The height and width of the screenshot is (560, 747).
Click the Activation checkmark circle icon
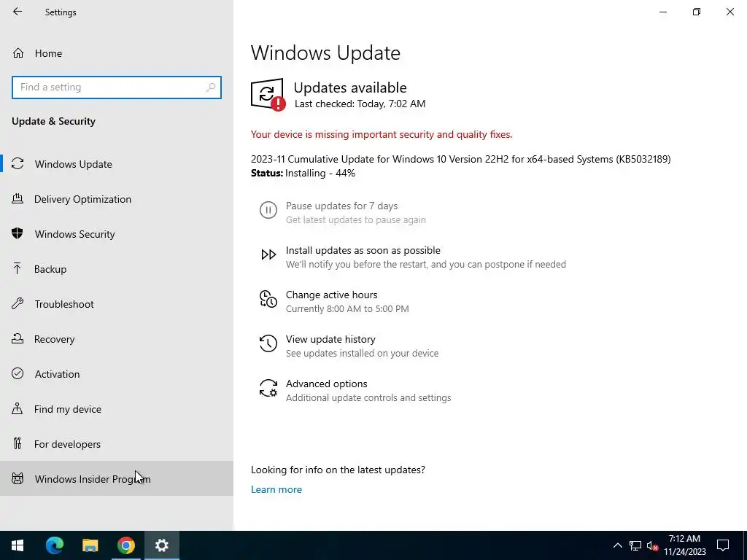point(18,373)
